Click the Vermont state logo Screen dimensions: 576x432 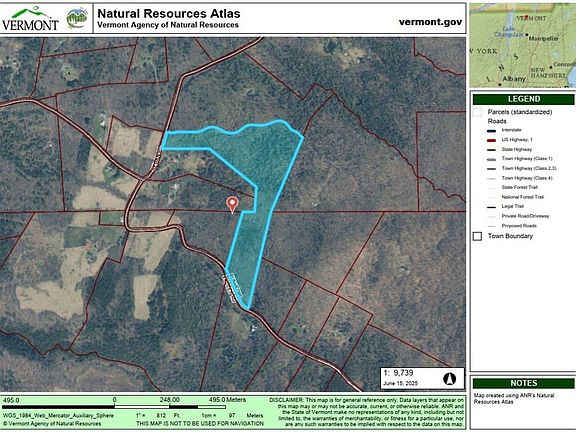(x=30, y=18)
